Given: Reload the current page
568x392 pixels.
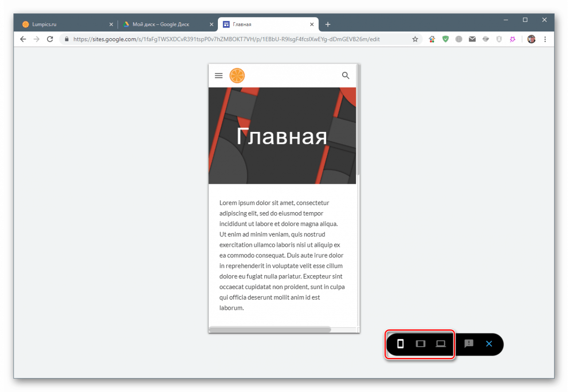Looking at the screenshot, I should pyautogui.click(x=50, y=39).
